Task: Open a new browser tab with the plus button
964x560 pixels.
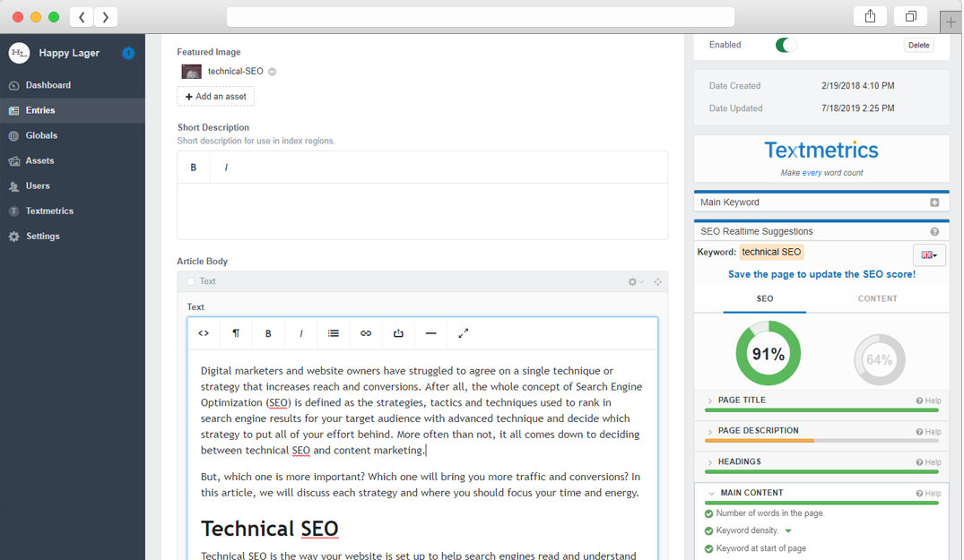Action: click(x=951, y=22)
